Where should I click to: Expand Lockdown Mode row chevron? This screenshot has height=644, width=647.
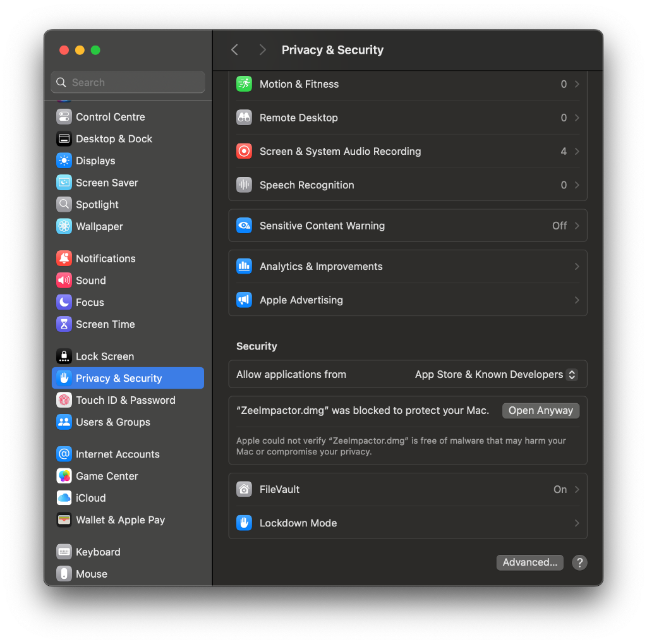577,523
